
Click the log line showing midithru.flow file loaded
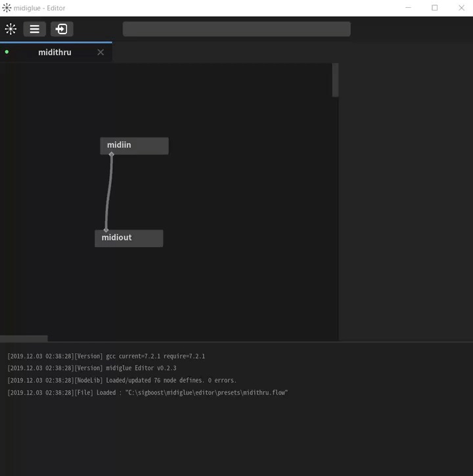tap(147, 393)
